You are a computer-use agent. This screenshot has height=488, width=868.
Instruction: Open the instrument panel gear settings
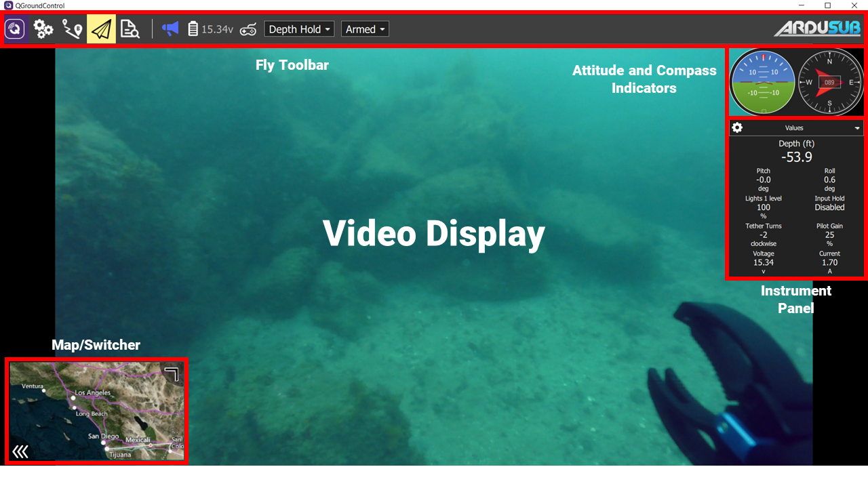(x=737, y=127)
